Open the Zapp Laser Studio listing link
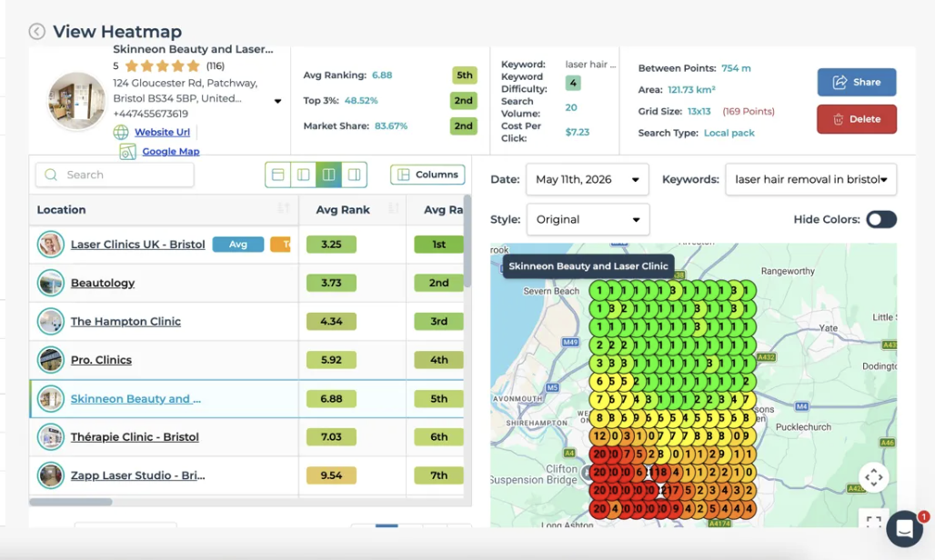The height and width of the screenshot is (560, 935). point(137,475)
